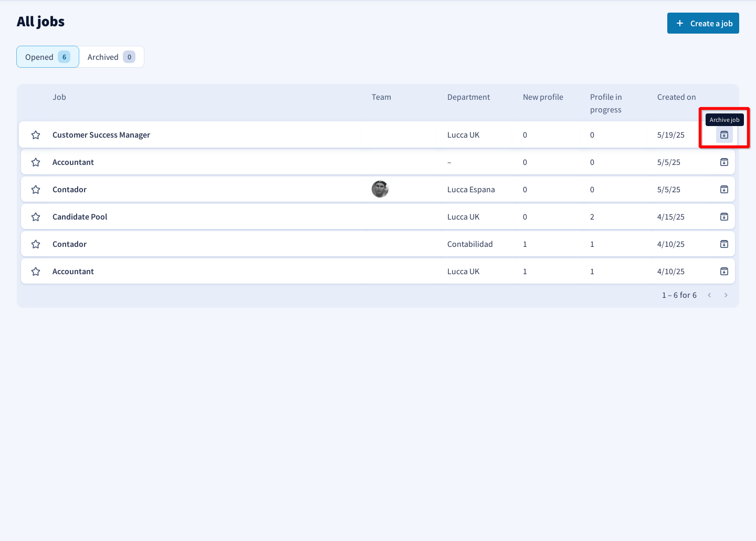Star the Accountant job created 5/5/25
The height and width of the screenshot is (541, 756).
coord(36,162)
